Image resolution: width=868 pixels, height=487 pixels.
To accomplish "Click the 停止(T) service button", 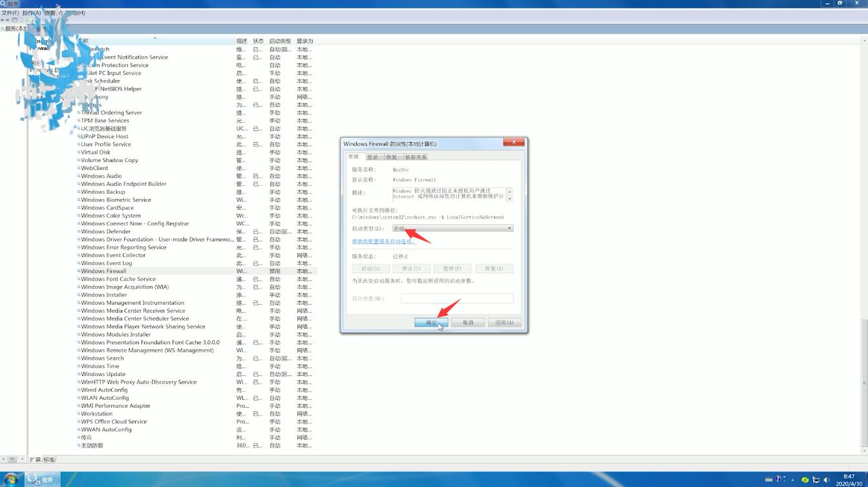I will click(412, 269).
